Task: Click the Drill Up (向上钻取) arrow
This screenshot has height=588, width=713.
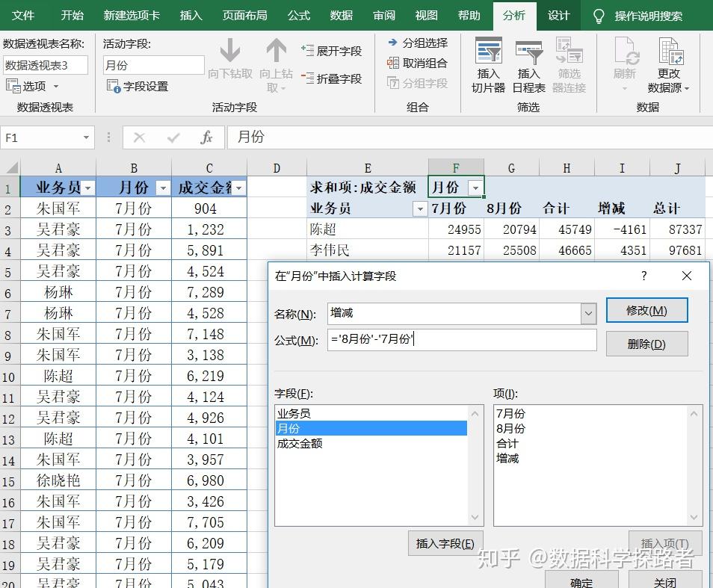Action: coord(276,50)
